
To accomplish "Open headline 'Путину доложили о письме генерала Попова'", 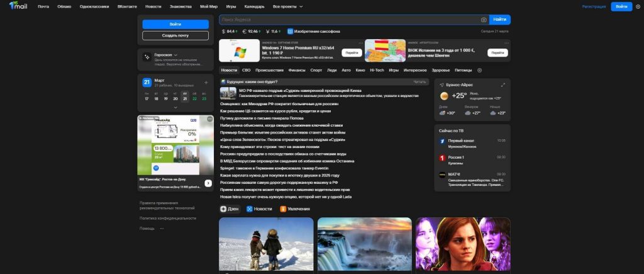I will (262, 118).
